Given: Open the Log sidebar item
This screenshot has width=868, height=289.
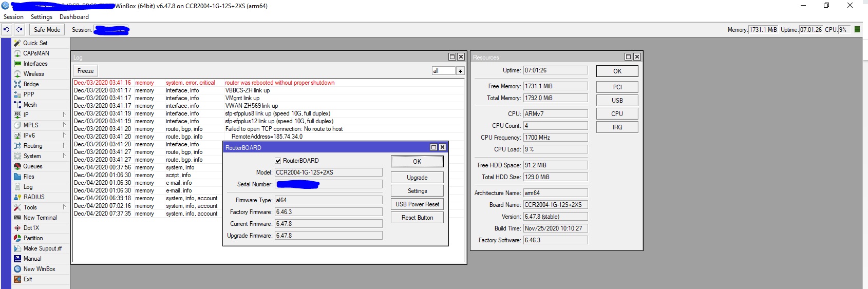Looking at the screenshot, I should pyautogui.click(x=28, y=187).
